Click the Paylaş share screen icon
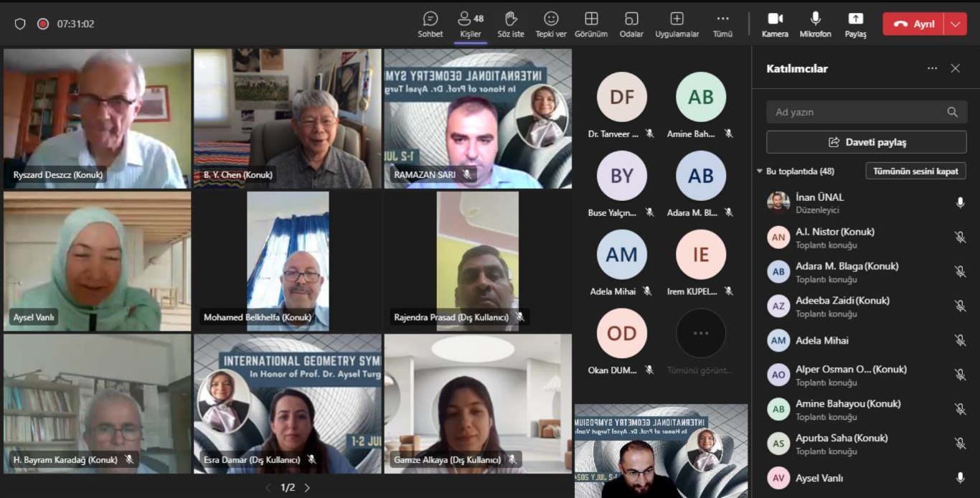The width and height of the screenshot is (980, 498). click(855, 24)
